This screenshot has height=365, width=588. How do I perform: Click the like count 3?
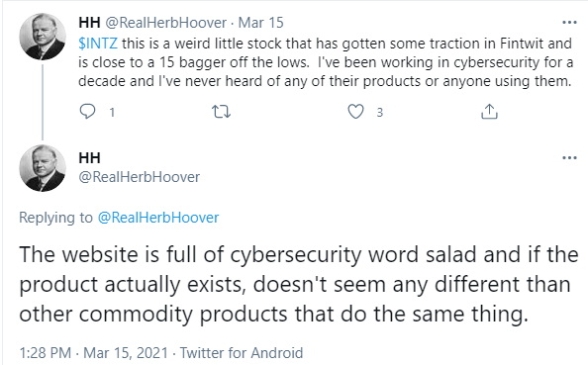click(379, 112)
